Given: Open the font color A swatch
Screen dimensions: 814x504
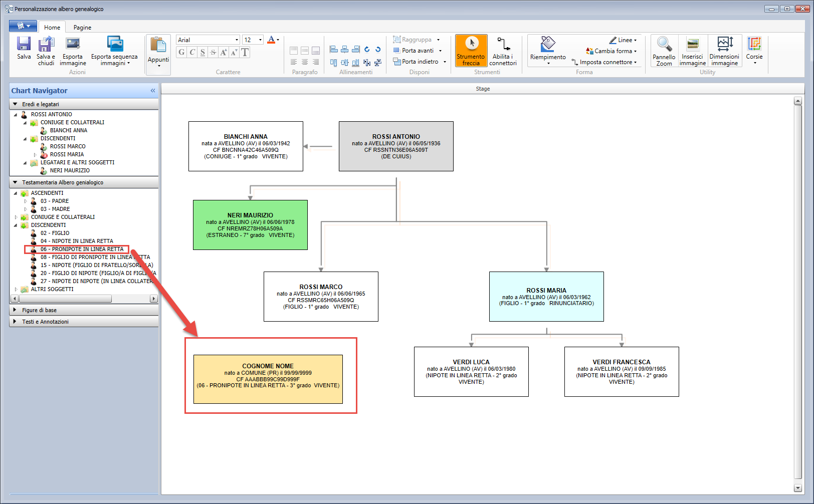Looking at the screenshot, I should click(x=271, y=40).
